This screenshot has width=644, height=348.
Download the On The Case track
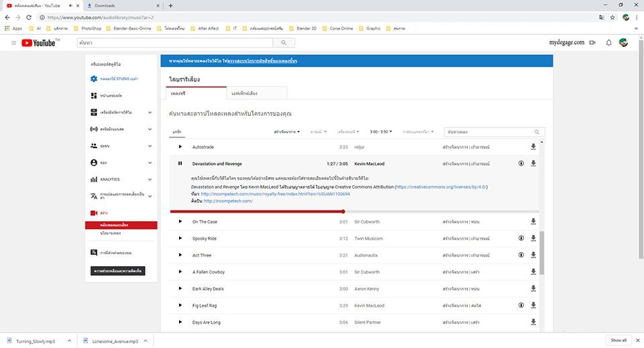coord(533,221)
